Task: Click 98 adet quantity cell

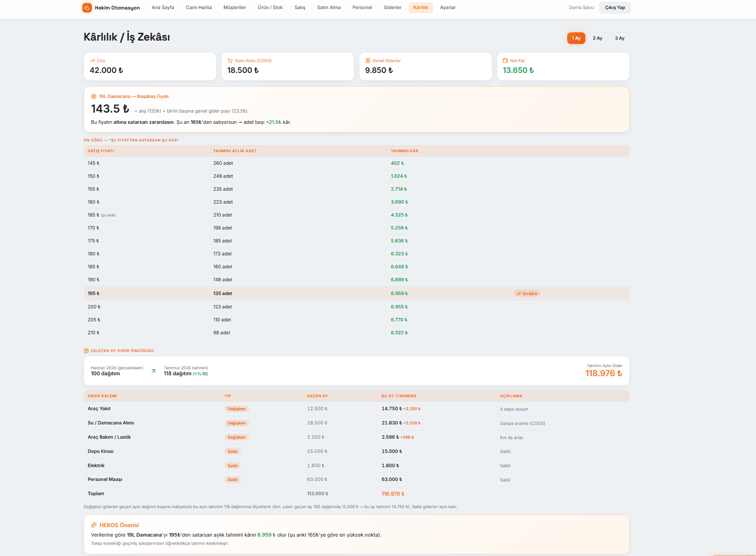Action: 222,333
